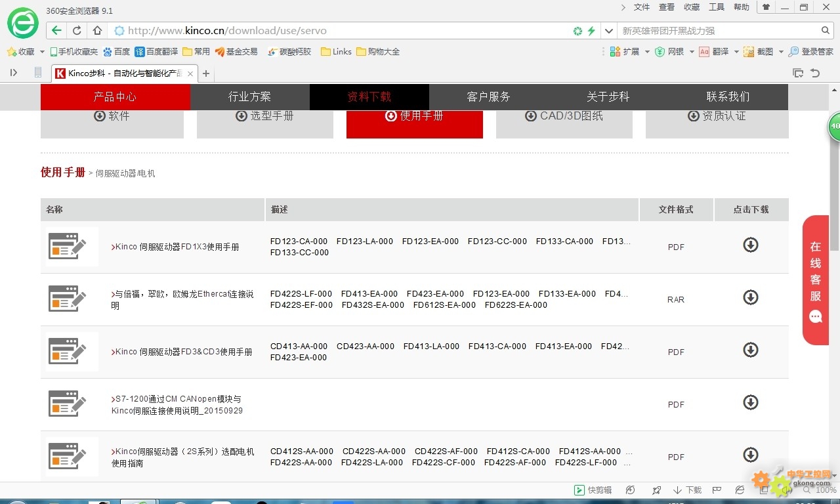Open the 帮助 menu

coord(742,7)
